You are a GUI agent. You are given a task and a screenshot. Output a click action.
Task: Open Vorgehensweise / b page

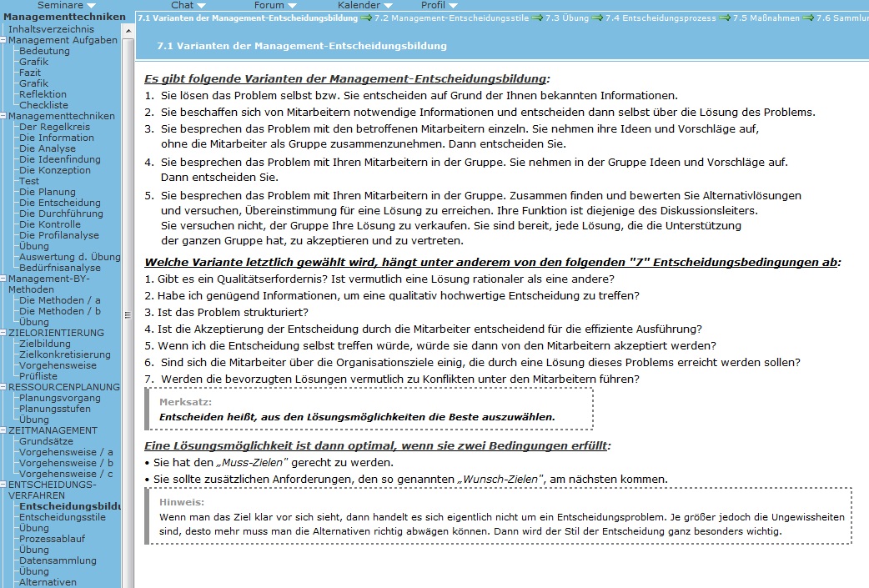coord(66,463)
